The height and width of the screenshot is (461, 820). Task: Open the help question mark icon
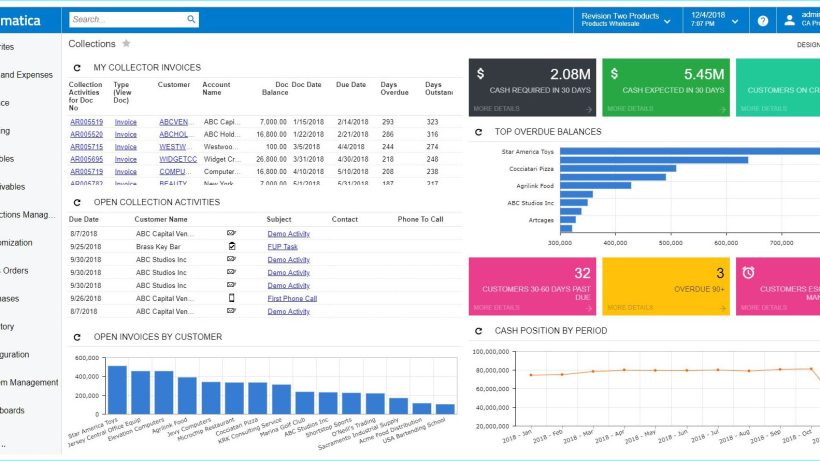(763, 21)
